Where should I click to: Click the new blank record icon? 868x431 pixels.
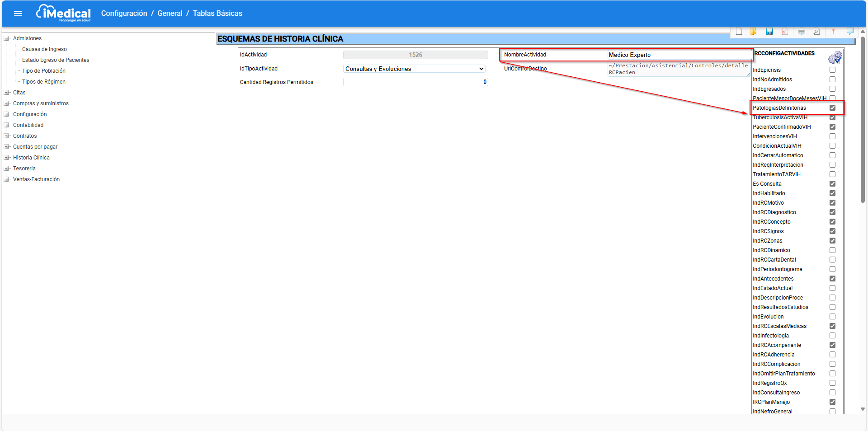[739, 31]
